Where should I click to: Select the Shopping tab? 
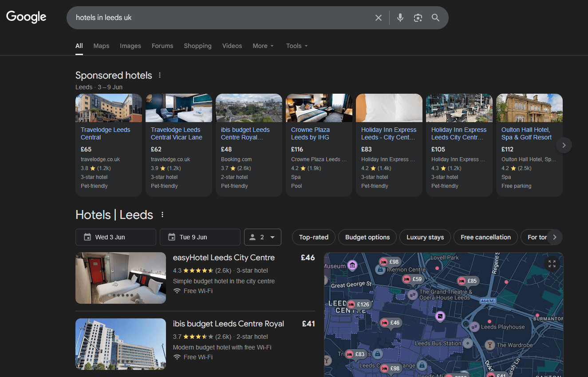197,46
